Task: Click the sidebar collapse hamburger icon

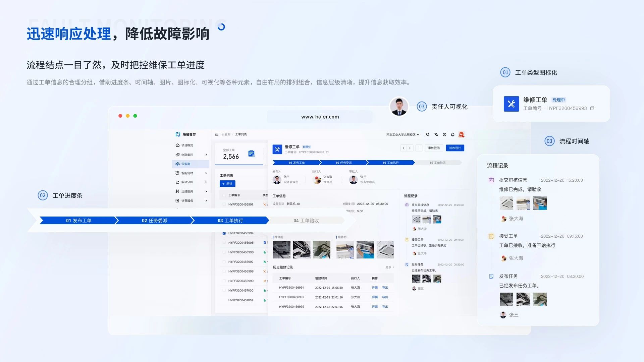Action: [217, 134]
